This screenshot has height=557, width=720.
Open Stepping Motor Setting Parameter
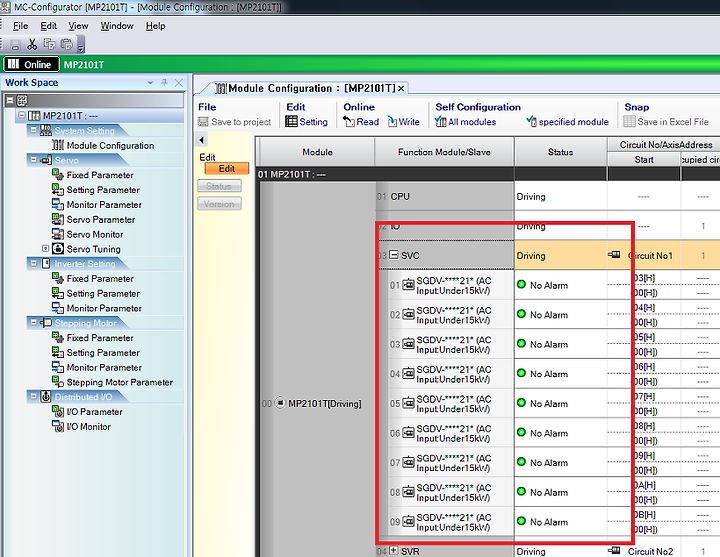103,353
